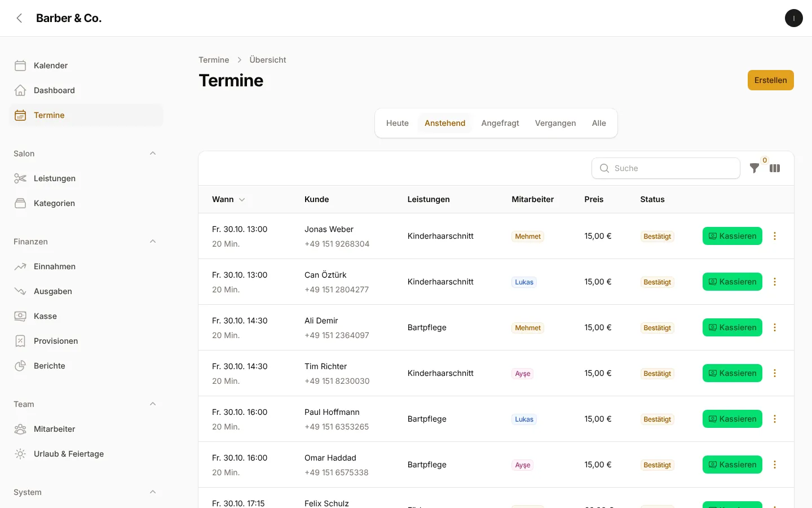Image resolution: width=812 pixels, height=508 pixels.
Task: Click Bestätigt status for Omar Haddad
Action: tap(657, 465)
